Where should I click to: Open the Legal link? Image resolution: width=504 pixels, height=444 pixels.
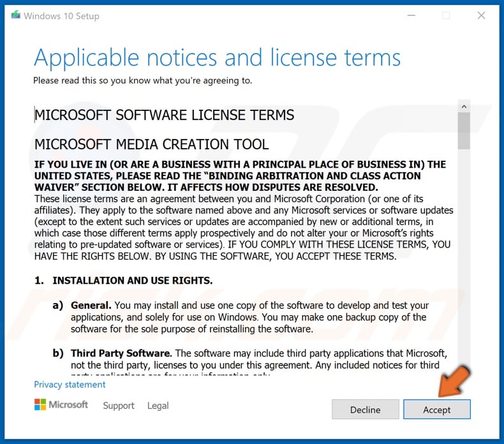158,406
